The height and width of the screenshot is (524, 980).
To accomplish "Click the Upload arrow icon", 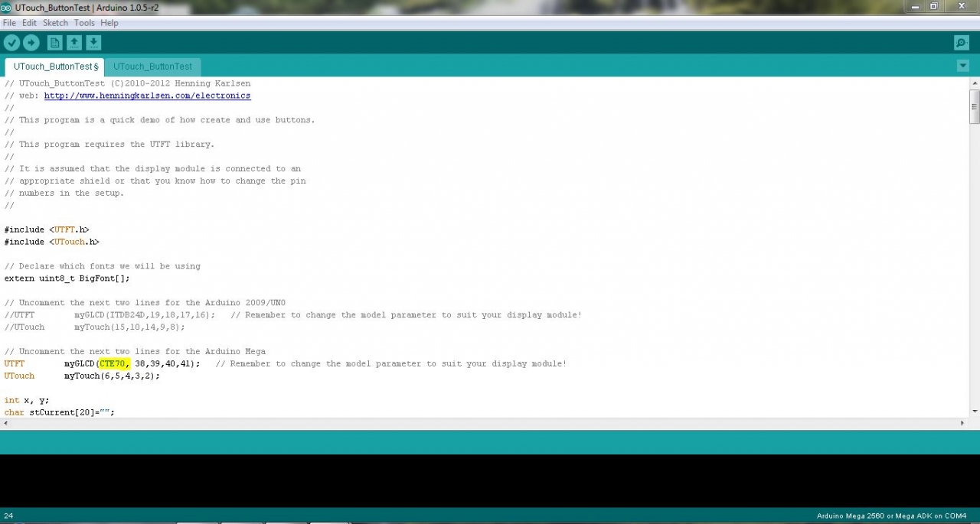I will click(x=31, y=43).
